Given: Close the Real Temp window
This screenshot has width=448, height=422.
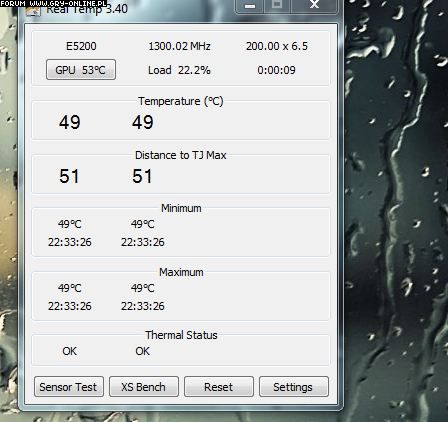Looking at the screenshot, I should (314, 6).
